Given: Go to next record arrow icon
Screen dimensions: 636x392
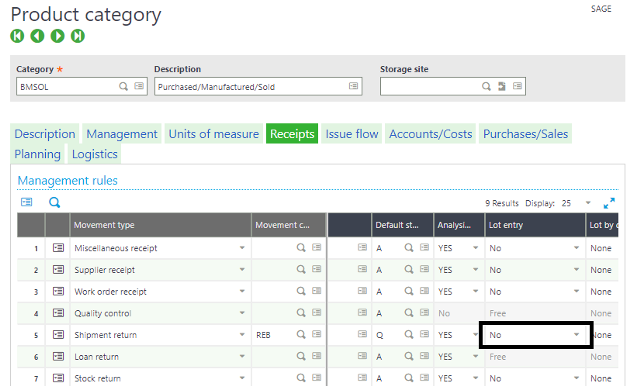Looking at the screenshot, I should pos(58,36).
